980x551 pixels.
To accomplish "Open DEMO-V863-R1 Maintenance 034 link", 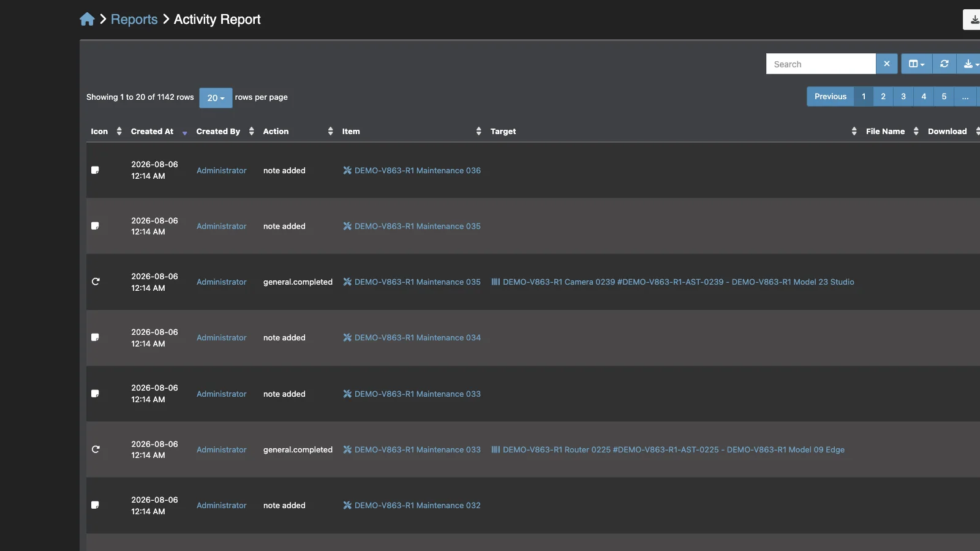I will click(418, 338).
